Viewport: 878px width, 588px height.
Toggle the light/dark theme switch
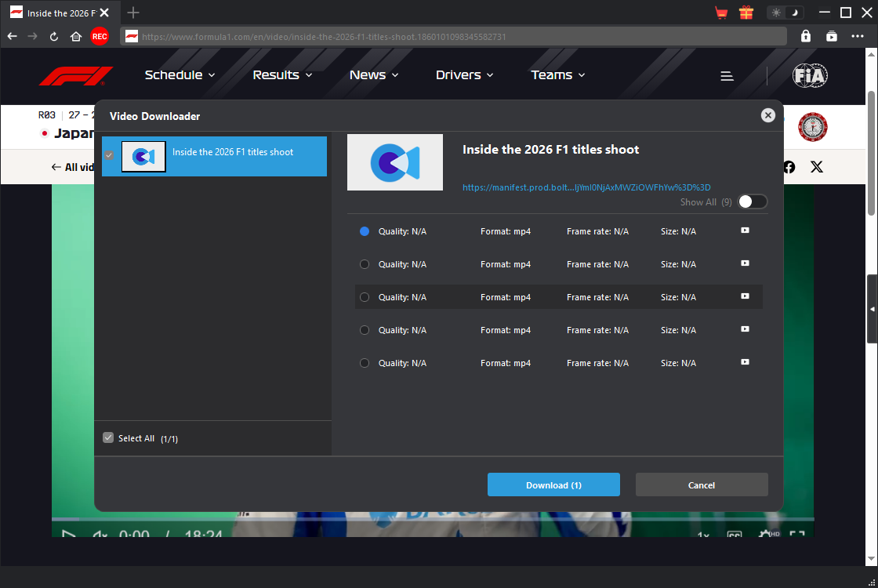click(785, 13)
